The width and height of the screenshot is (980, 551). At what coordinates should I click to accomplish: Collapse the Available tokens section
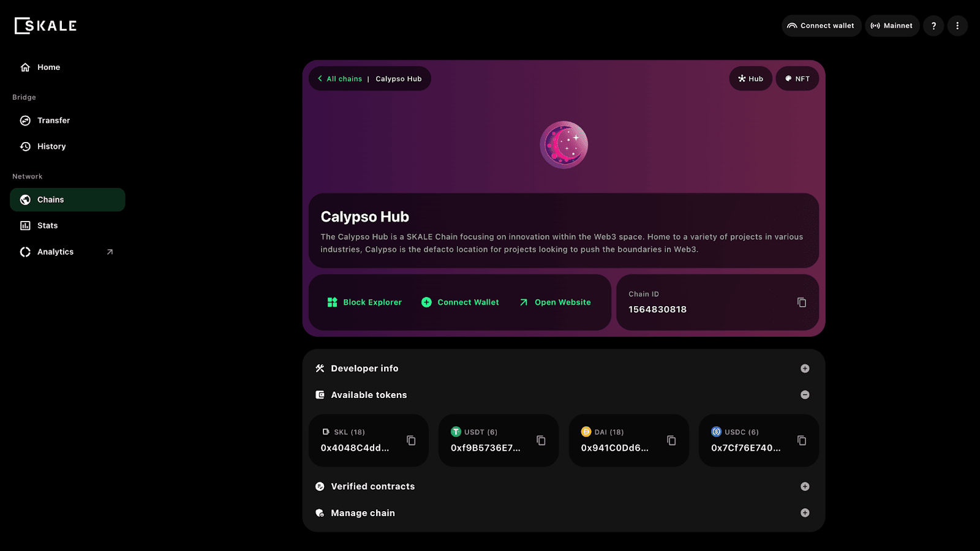tap(805, 395)
